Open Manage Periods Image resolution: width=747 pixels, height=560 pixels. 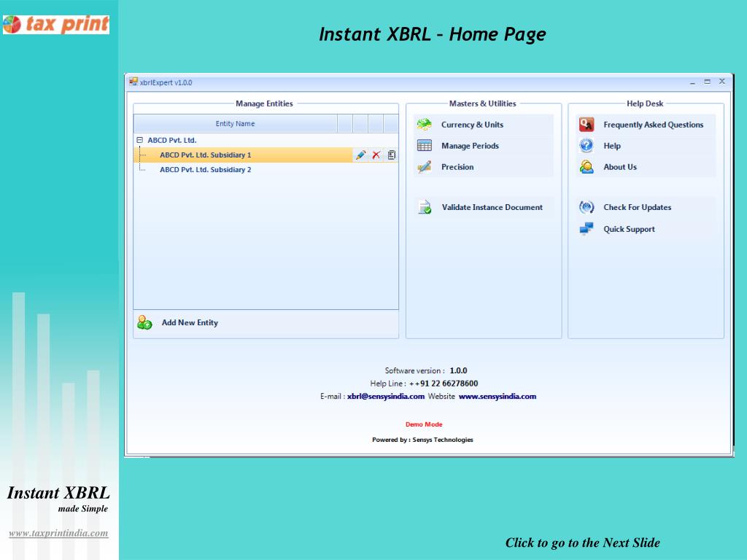pyautogui.click(x=470, y=146)
